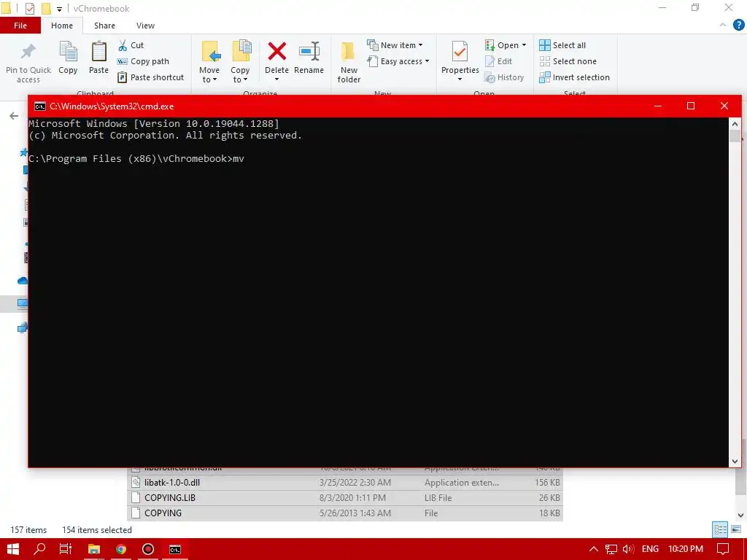Screen dimensions: 747x560
Task: Click the Properties icon
Action: (x=460, y=52)
